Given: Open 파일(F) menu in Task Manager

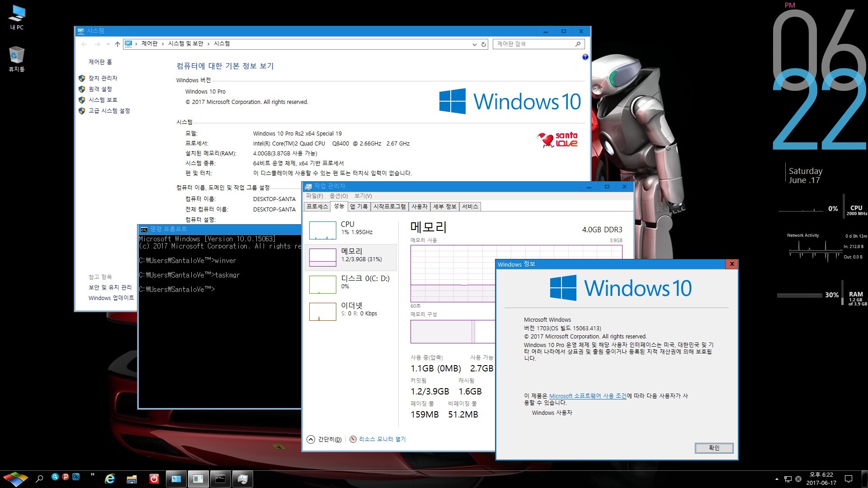Looking at the screenshot, I should [314, 196].
